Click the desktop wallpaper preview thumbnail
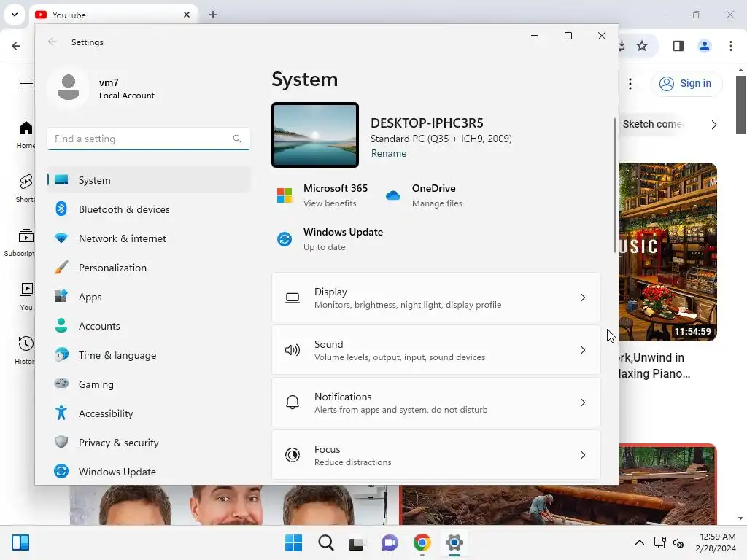Image resolution: width=747 pixels, height=560 pixels. pos(315,135)
